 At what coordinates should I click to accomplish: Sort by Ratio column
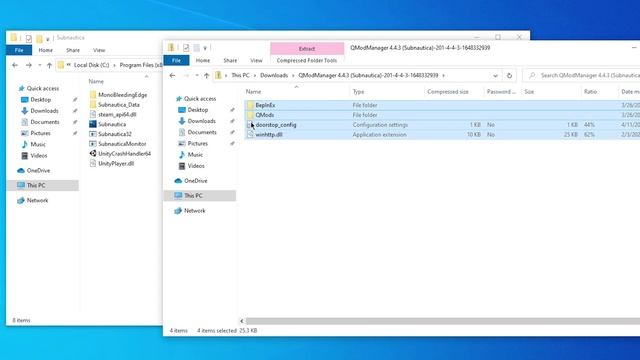(x=590, y=92)
